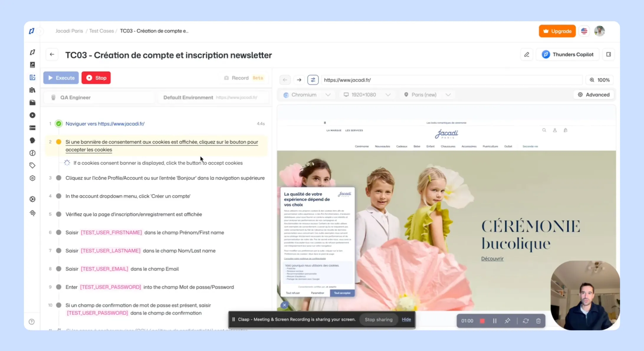Click the trash icon in recording bar
Screen dimensions: 644x351
tap(538, 321)
